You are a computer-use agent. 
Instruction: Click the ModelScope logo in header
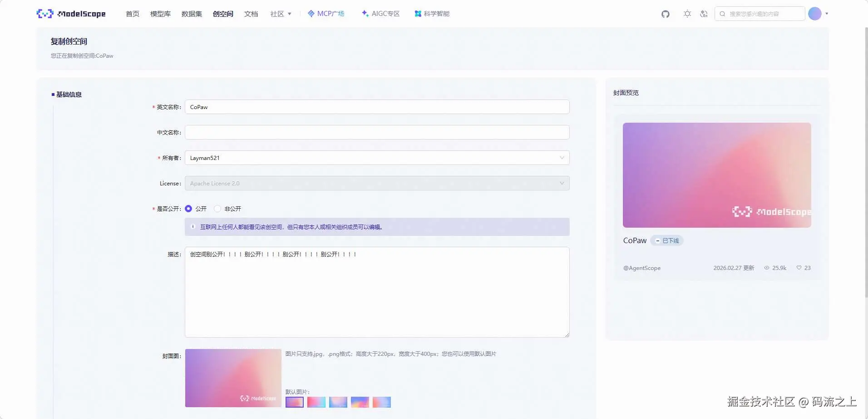(71, 14)
